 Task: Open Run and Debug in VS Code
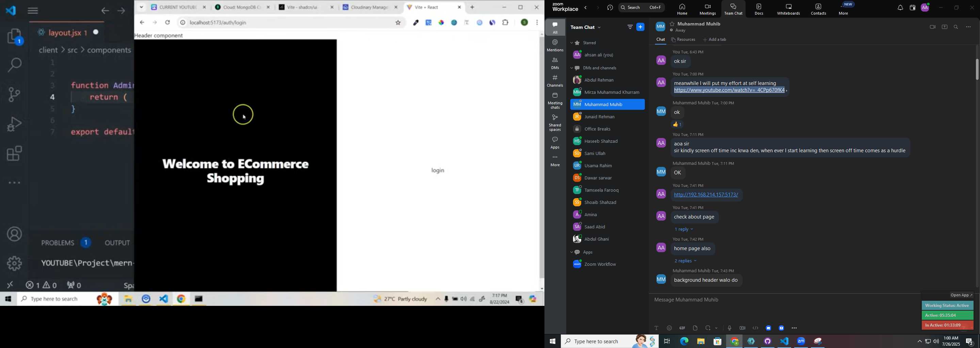14,124
